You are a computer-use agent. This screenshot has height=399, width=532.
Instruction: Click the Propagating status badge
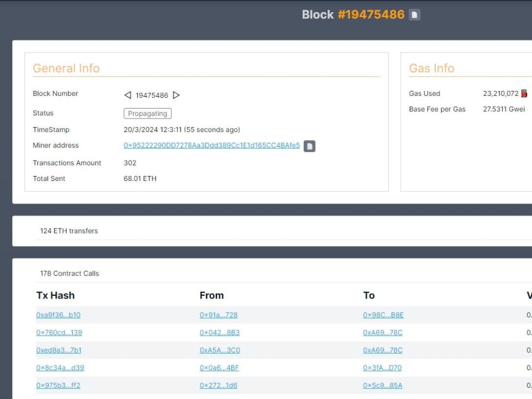pyautogui.click(x=147, y=113)
